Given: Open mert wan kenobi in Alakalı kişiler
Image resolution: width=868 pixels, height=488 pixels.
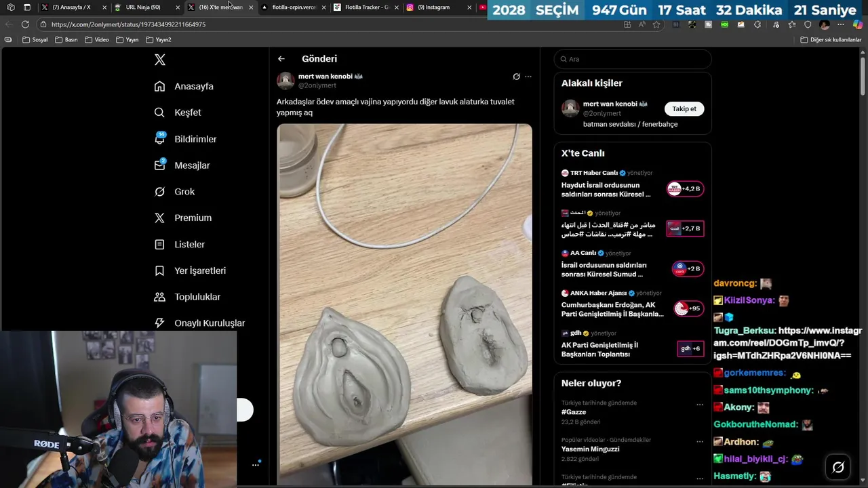Looking at the screenshot, I should pos(615,104).
